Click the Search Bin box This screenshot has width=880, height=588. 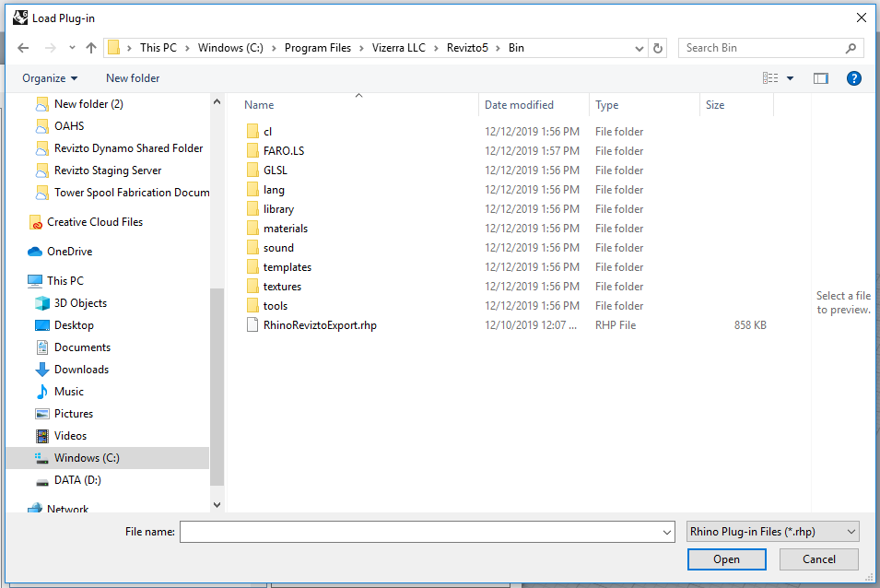(x=763, y=48)
